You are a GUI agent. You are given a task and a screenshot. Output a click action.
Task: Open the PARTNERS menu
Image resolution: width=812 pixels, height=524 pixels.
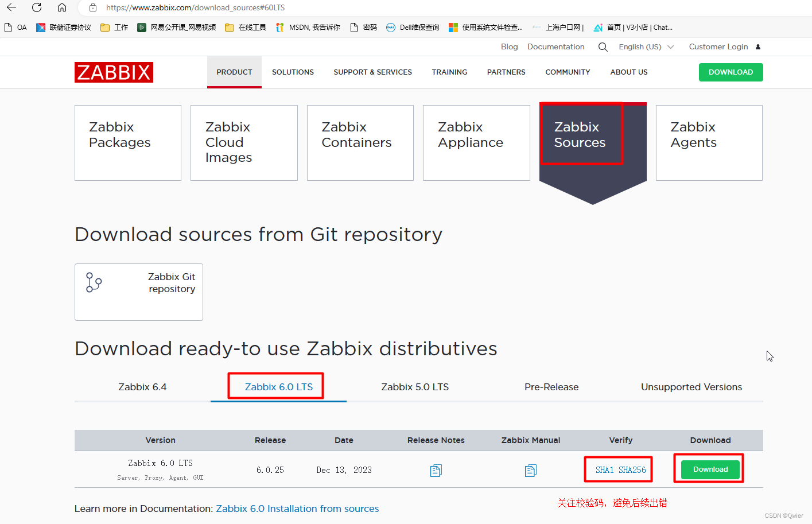tap(506, 72)
